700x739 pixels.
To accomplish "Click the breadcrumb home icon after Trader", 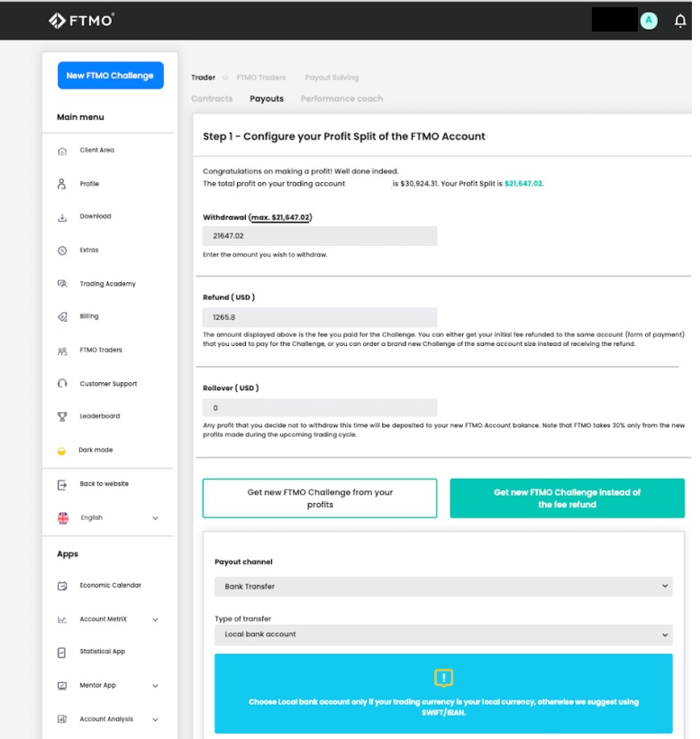I will click(x=225, y=78).
